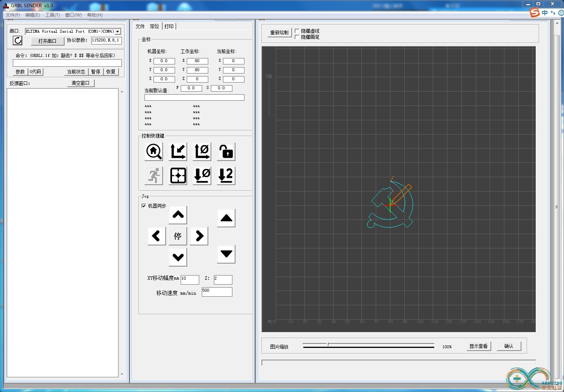Click the Z zero down-arrow icon
564x392 pixels.
tap(202, 176)
